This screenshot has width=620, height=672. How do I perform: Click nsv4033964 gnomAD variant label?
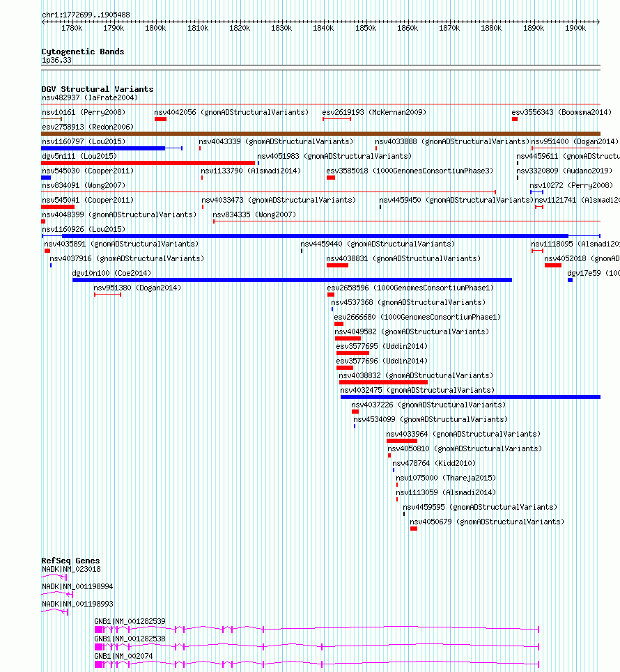[463, 434]
